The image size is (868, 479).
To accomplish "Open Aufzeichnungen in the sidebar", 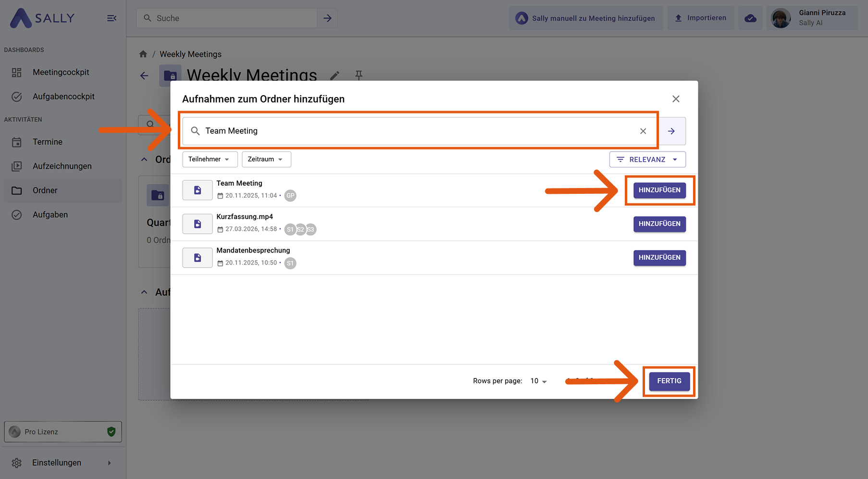I will coord(62,166).
